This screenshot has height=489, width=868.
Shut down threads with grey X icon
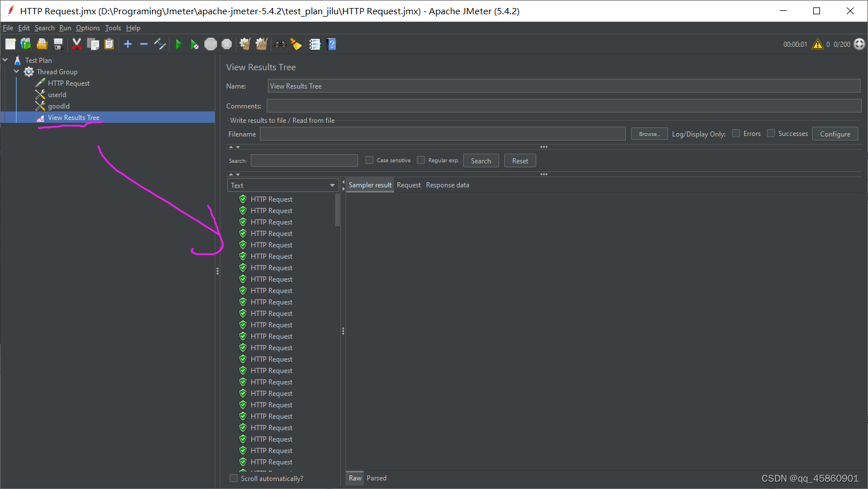tap(227, 44)
